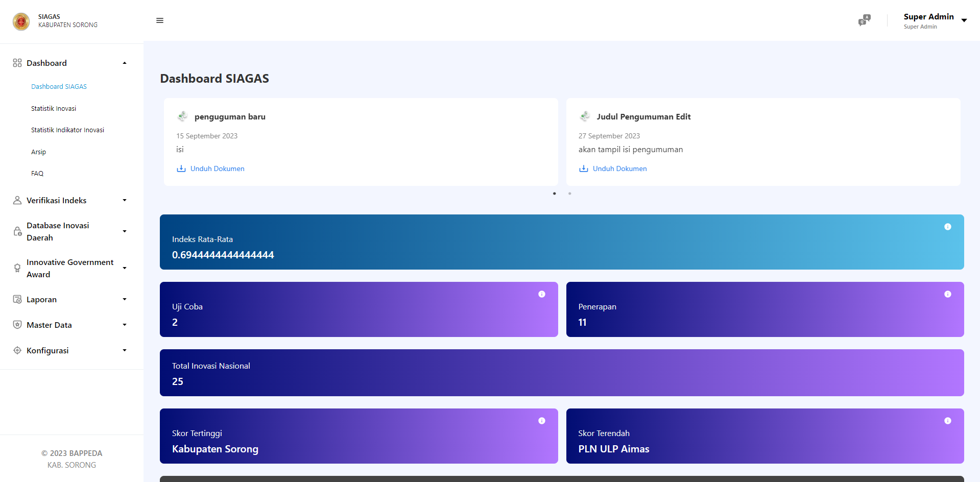
Task: Click info icon on Indeks Rata-Rata card
Action: coord(947,227)
